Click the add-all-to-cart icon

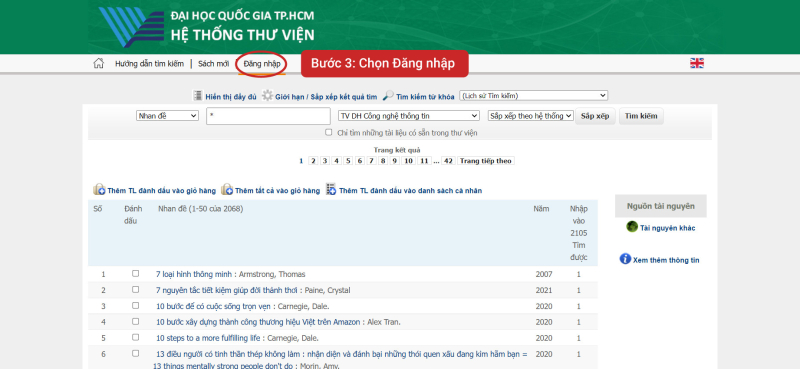point(227,190)
